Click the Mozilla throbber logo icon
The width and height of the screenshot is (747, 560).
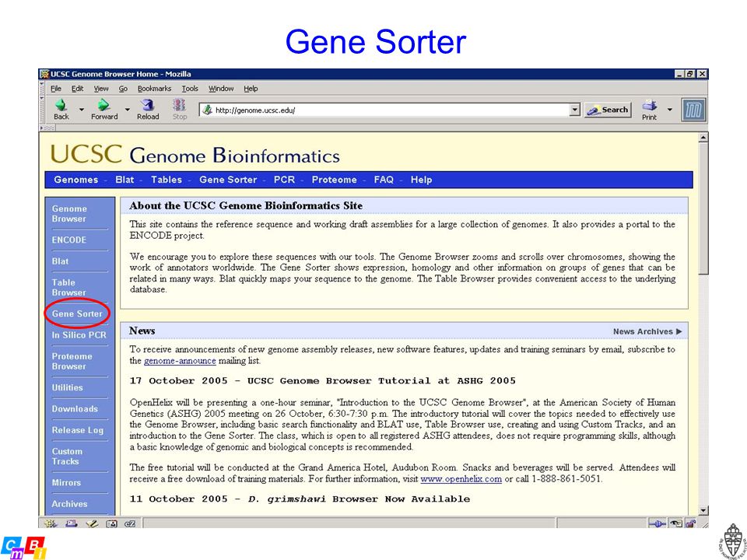pos(693,110)
